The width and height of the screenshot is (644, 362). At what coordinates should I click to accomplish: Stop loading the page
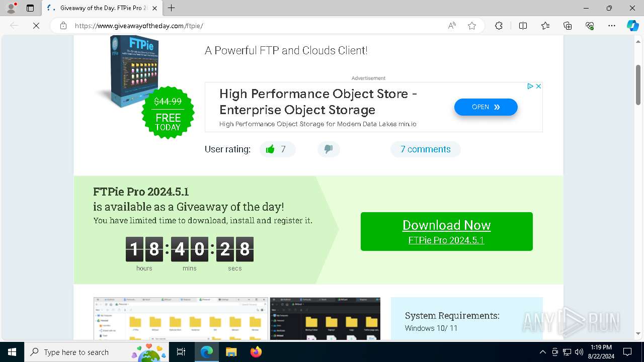tap(36, 26)
